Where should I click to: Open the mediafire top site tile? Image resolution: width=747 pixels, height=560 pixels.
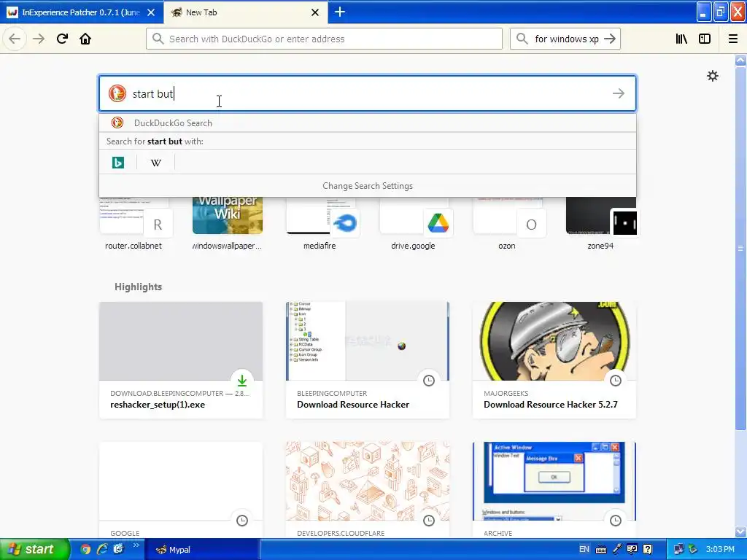320,224
